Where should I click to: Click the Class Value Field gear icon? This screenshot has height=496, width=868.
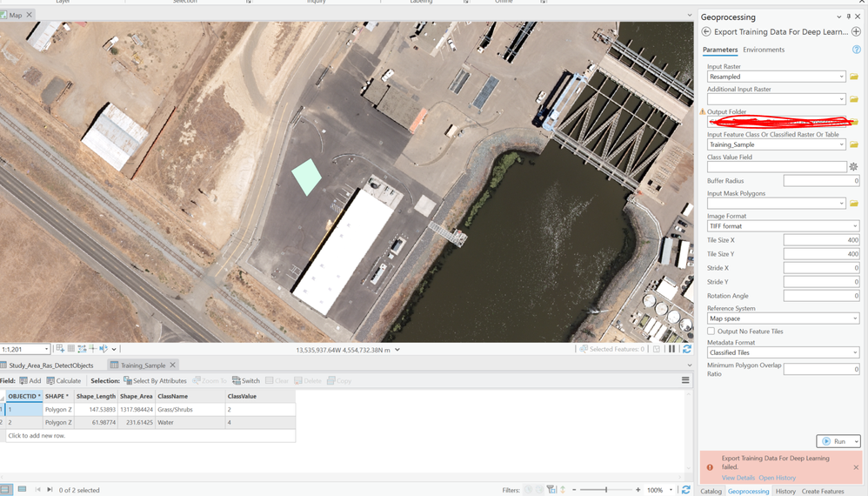point(853,167)
